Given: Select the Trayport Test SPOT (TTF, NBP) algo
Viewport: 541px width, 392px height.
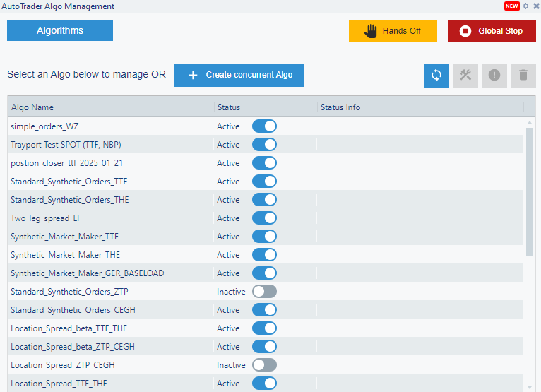Looking at the screenshot, I should click(66, 145).
